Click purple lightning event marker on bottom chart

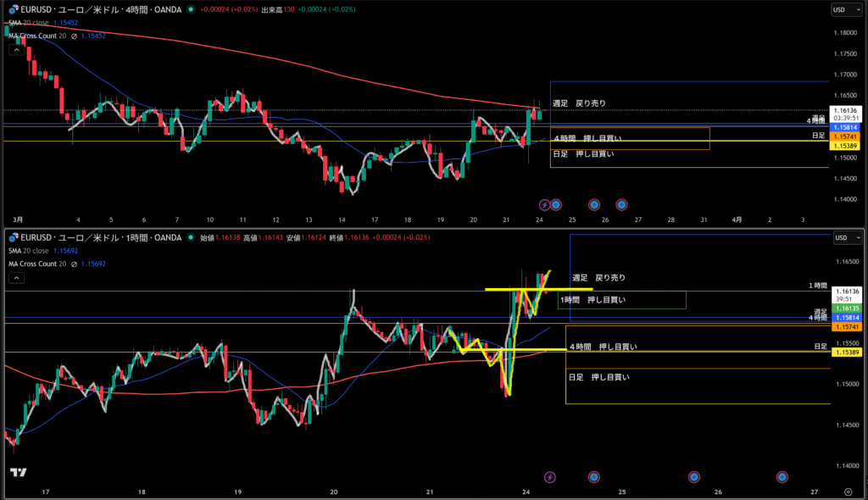pos(549,477)
